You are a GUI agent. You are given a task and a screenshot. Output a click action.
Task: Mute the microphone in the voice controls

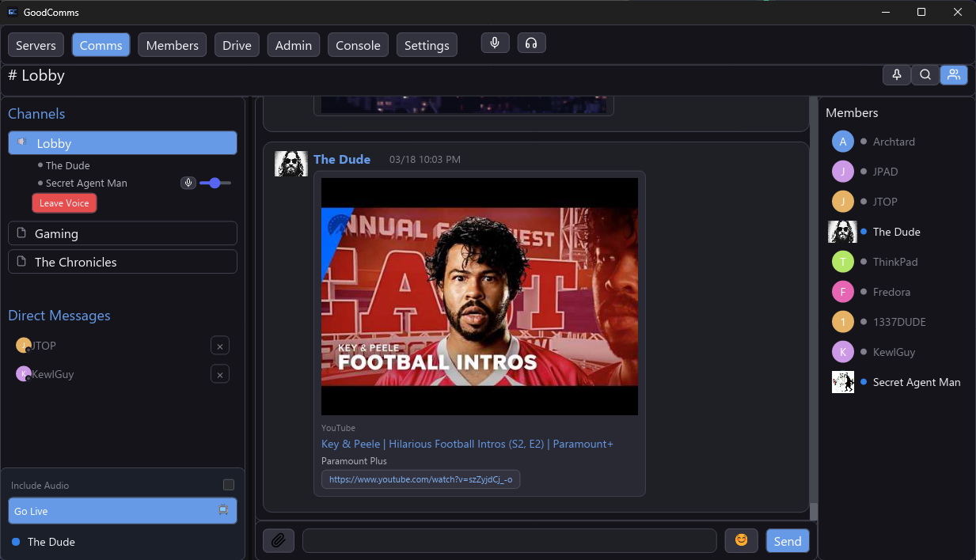[x=495, y=43]
